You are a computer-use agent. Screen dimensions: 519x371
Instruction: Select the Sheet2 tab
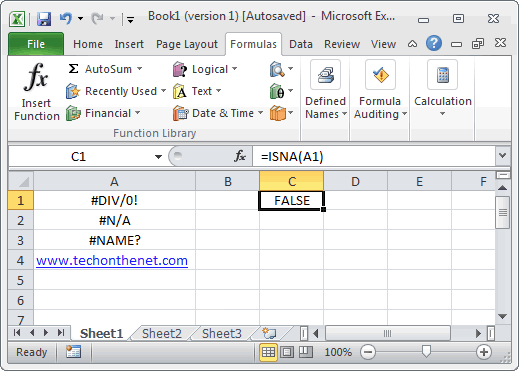(x=162, y=333)
